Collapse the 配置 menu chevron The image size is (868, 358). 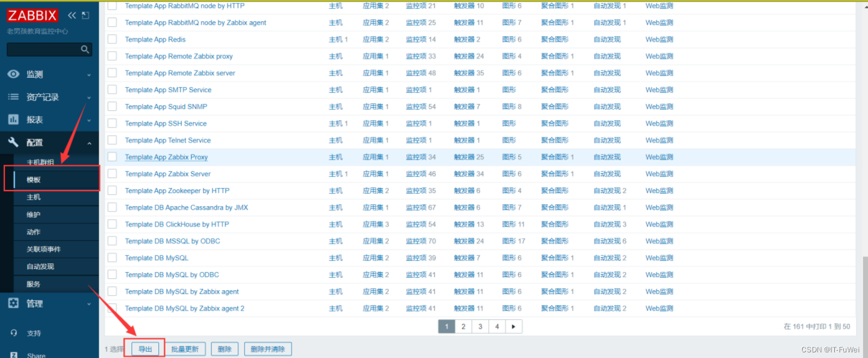89,143
